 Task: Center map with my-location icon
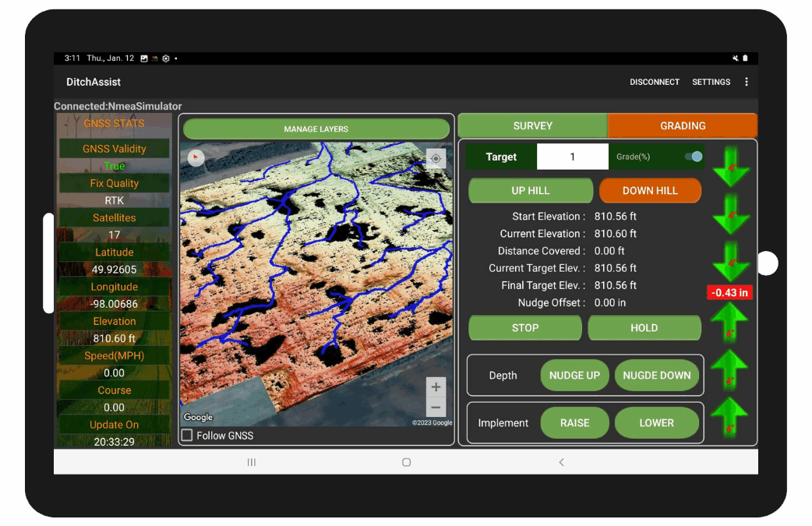(436, 158)
